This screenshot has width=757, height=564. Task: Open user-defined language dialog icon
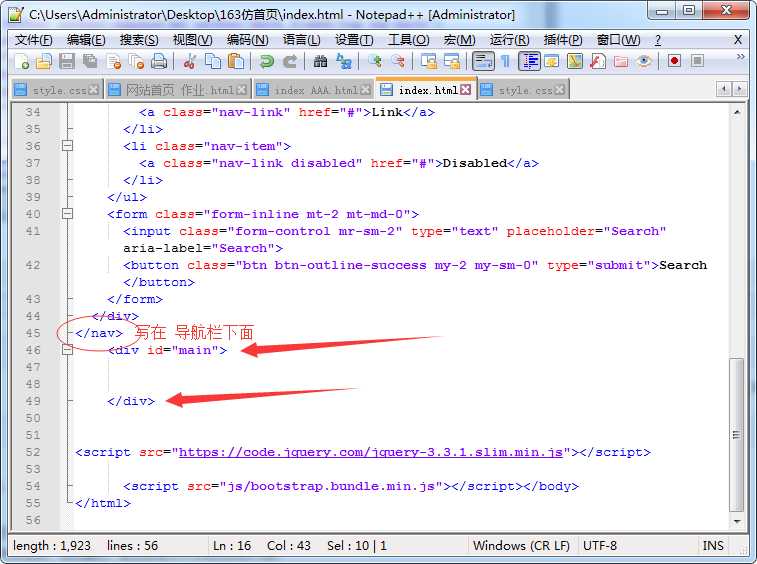pos(551,62)
